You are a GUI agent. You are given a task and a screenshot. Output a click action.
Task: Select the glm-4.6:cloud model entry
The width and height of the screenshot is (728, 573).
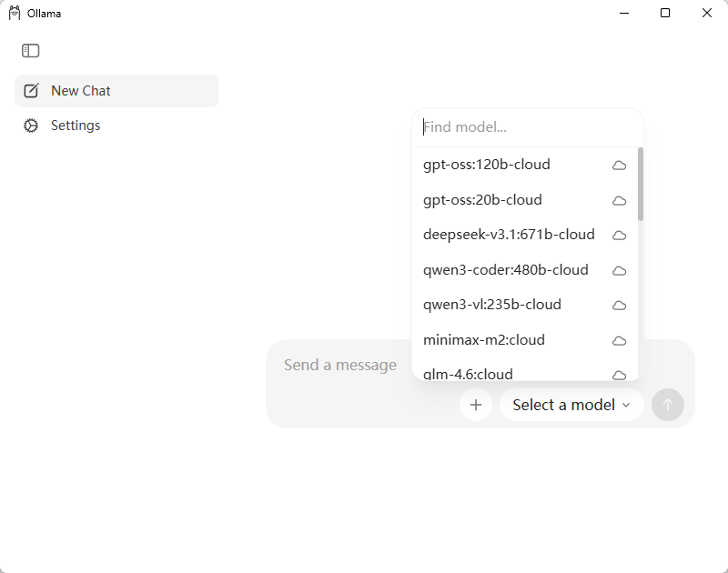(x=468, y=374)
